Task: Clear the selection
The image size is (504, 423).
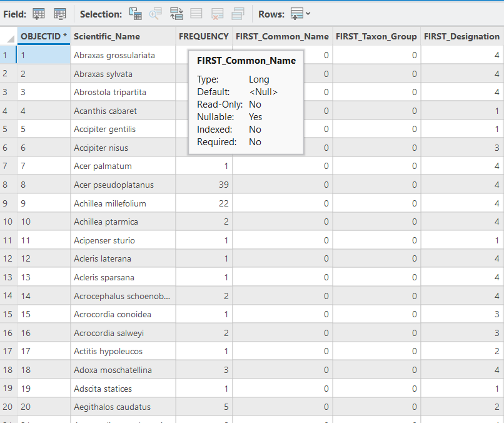Action: pyautogui.click(x=196, y=14)
